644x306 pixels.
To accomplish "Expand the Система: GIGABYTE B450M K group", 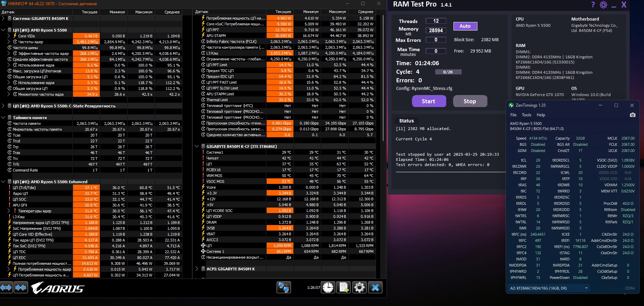I will coord(3,19).
